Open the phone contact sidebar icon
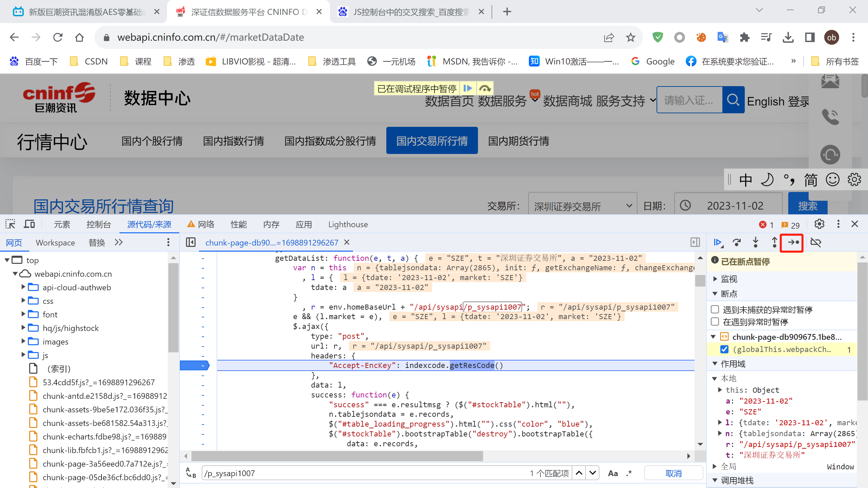 coord(830,117)
